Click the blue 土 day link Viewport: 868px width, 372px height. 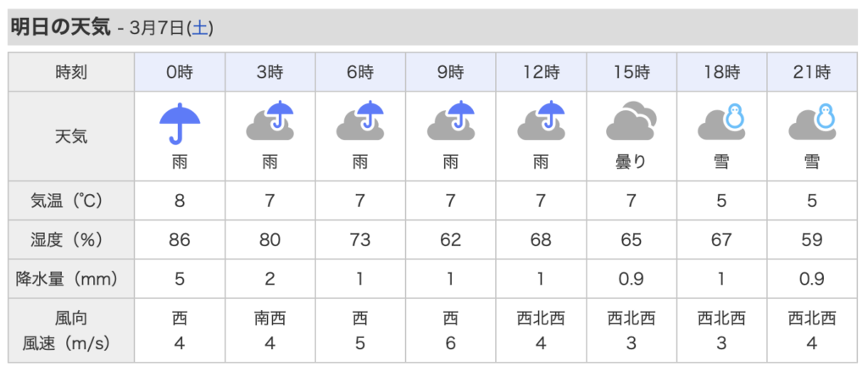point(200,28)
